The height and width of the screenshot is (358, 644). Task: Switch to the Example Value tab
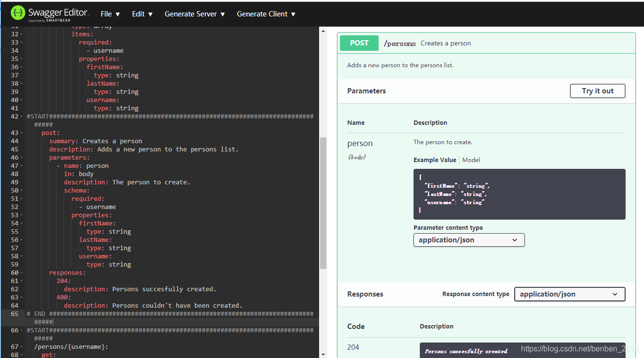click(435, 160)
